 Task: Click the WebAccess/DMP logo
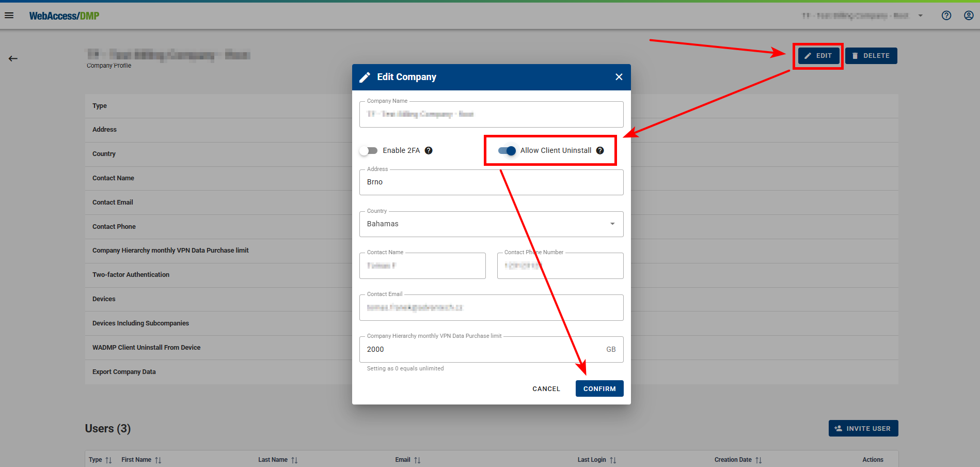(x=64, y=16)
